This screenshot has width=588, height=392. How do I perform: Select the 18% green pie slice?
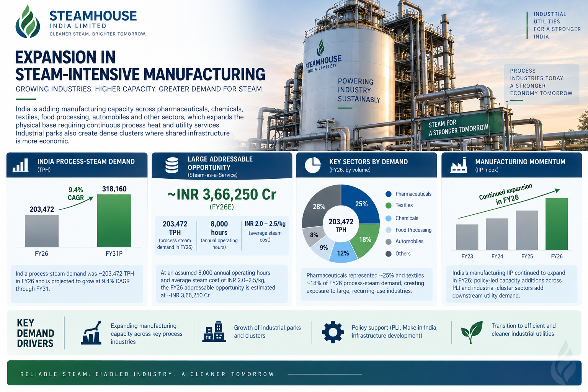[x=364, y=240]
